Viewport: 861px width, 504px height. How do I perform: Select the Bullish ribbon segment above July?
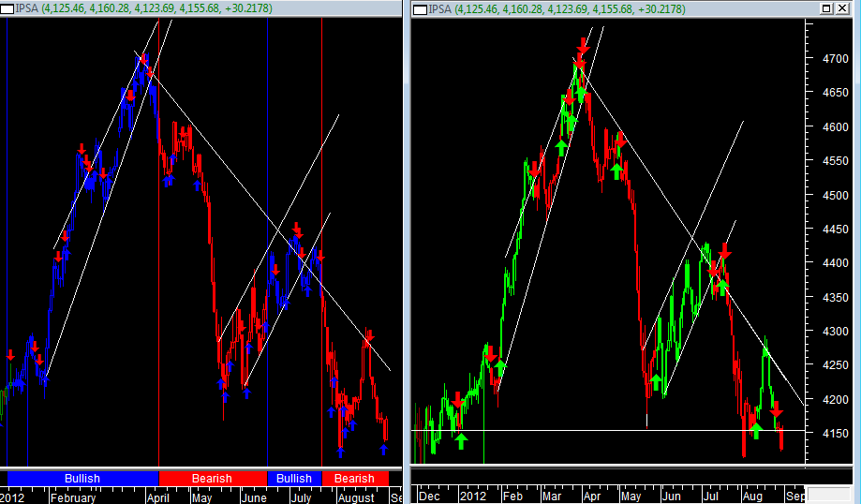294,478
